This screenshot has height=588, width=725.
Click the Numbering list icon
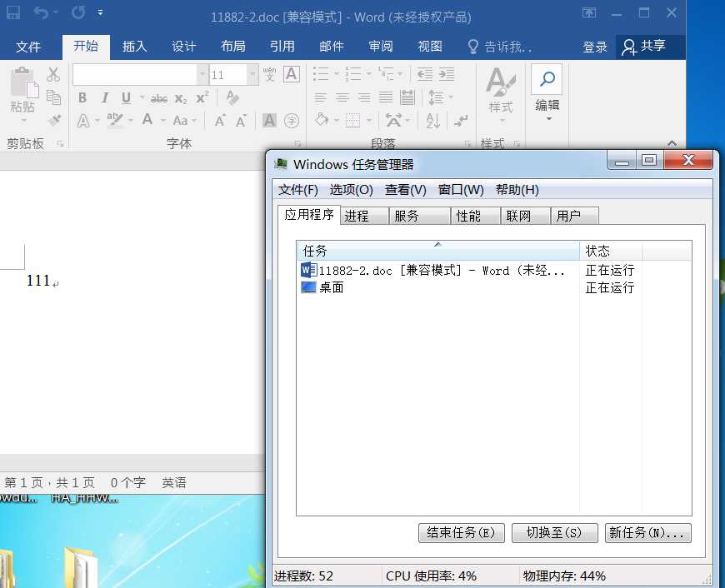(352, 74)
